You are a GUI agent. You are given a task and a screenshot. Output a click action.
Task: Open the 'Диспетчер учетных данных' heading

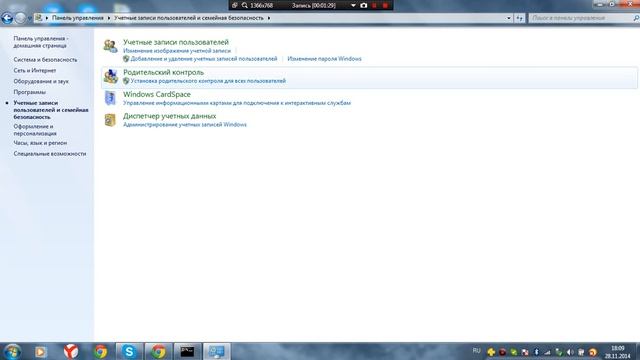170,116
